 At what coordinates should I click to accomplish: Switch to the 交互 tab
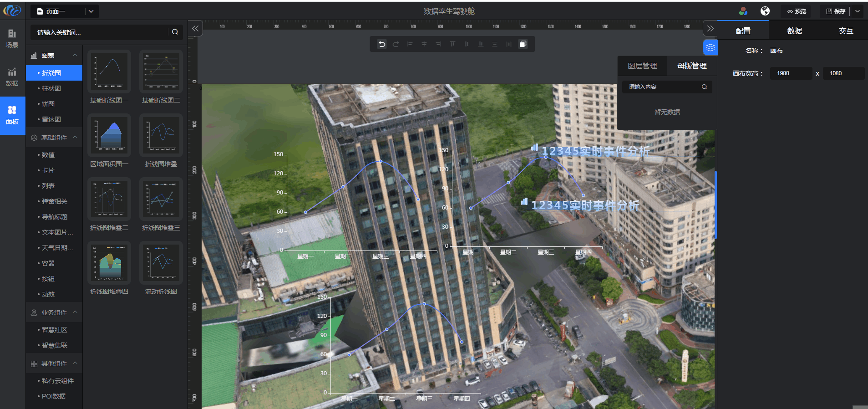(846, 31)
